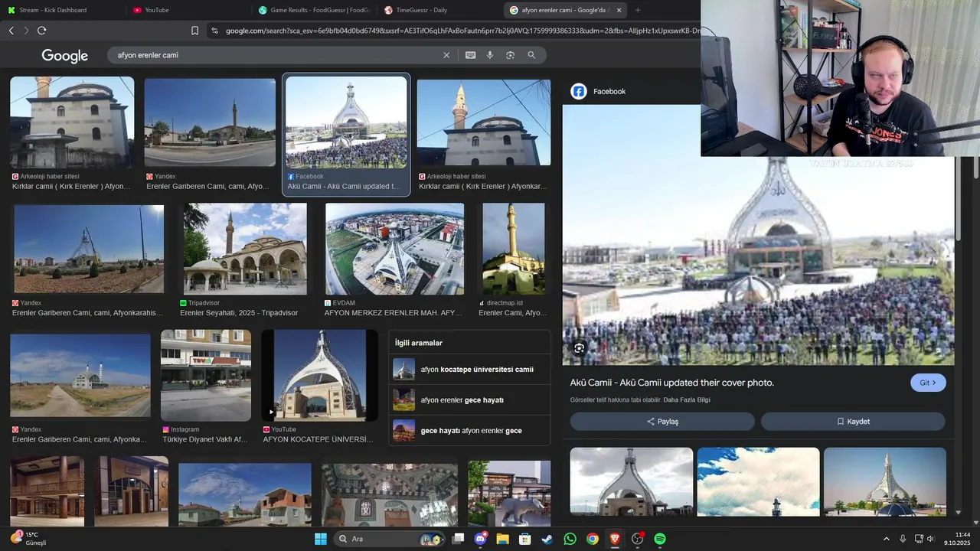Close the afyon erenler cami tab

click(619, 10)
